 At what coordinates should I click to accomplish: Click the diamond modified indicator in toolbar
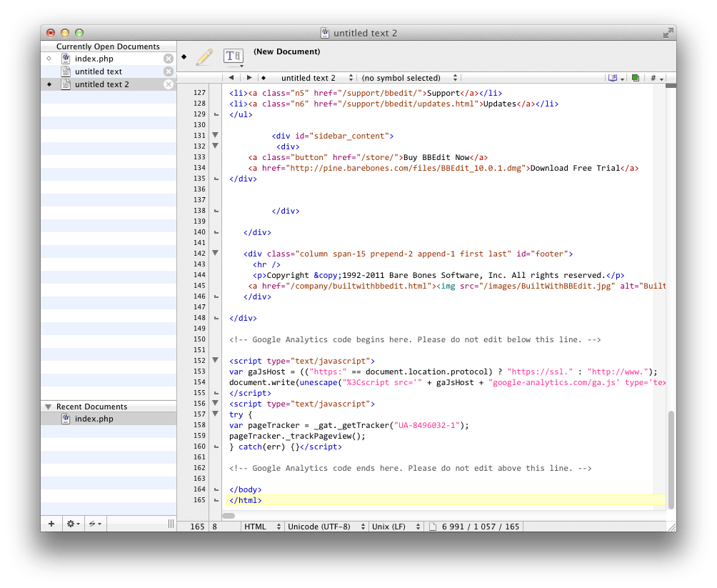(184, 56)
